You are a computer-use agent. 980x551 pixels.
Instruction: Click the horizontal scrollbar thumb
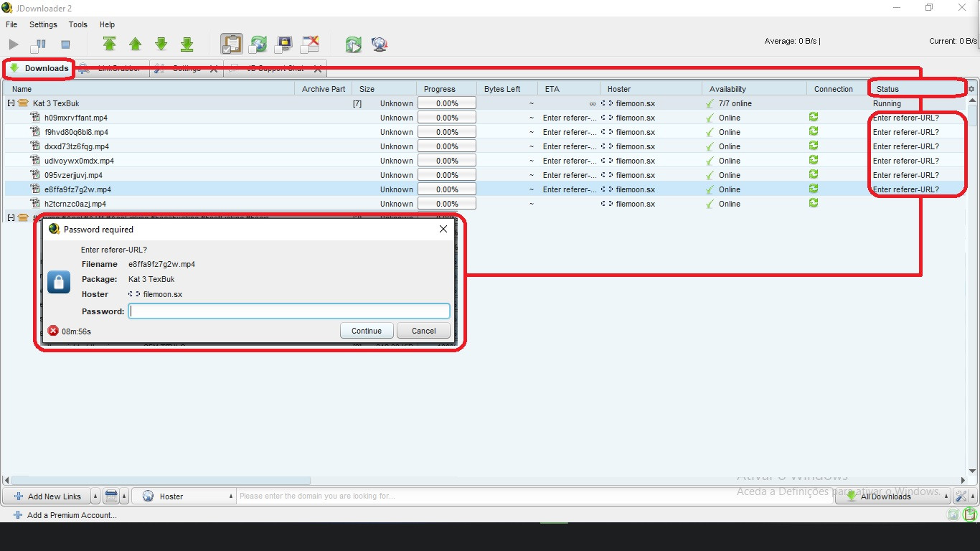point(161,481)
